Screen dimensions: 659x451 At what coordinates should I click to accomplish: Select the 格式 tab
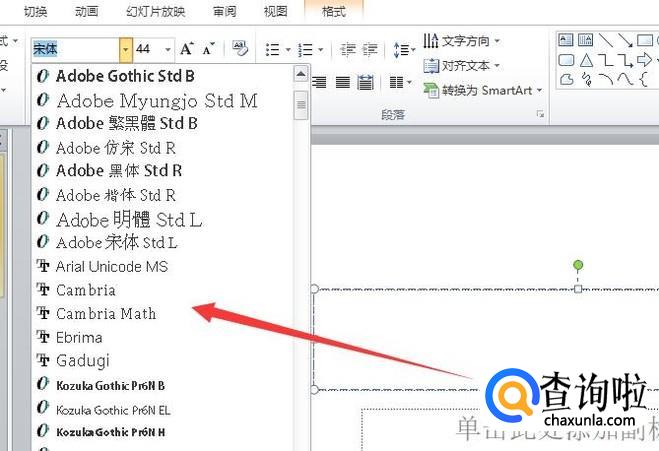coord(334,11)
